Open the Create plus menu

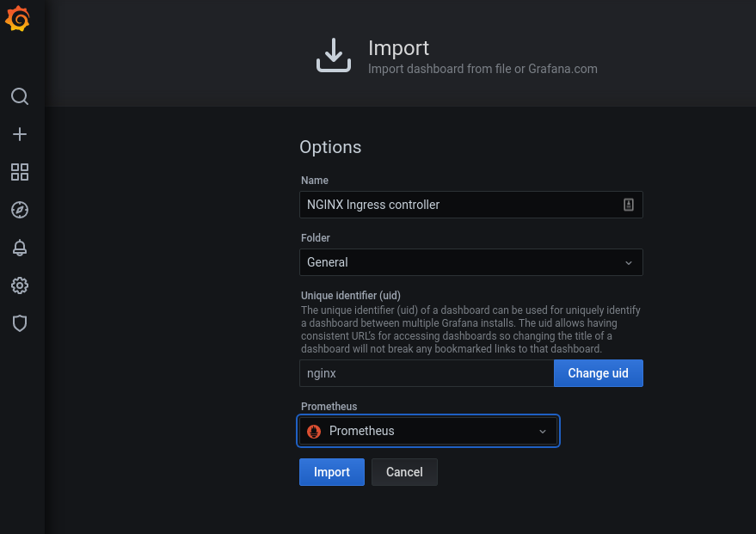pos(20,134)
